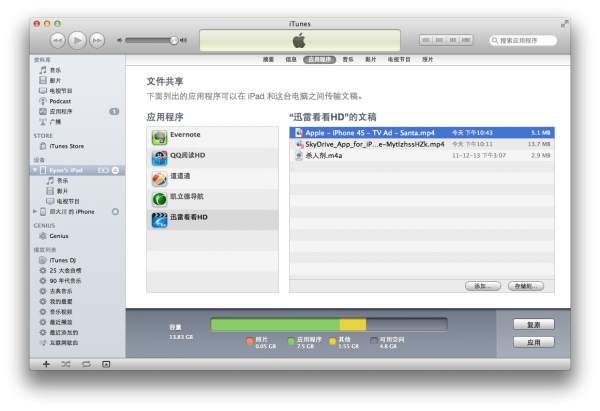Select 道道通 in the apps list
This screenshot has width=600, height=411.
point(212,179)
